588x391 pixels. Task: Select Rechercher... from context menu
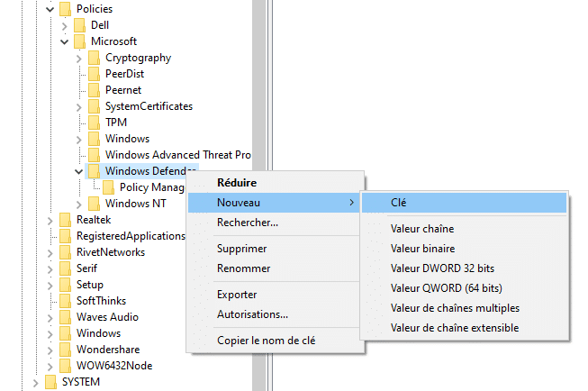(276, 223)
